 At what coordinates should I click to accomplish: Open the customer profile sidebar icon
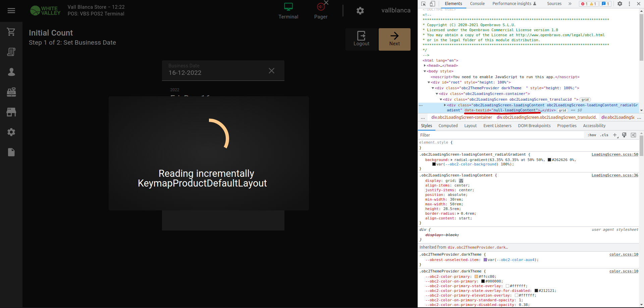11,72
